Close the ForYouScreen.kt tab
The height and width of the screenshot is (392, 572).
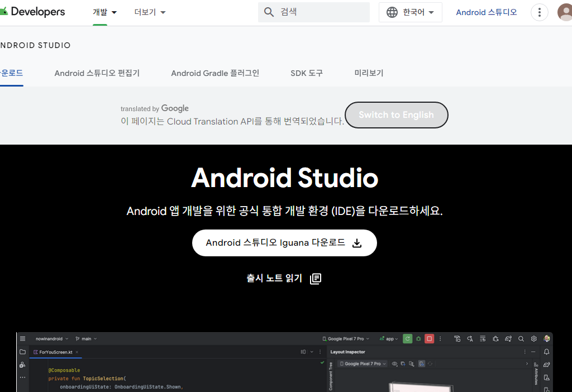(x=77, y=352)
